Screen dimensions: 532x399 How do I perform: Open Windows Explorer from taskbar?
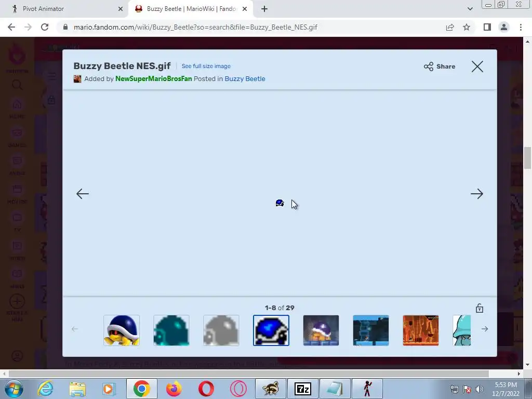(77, 389)
